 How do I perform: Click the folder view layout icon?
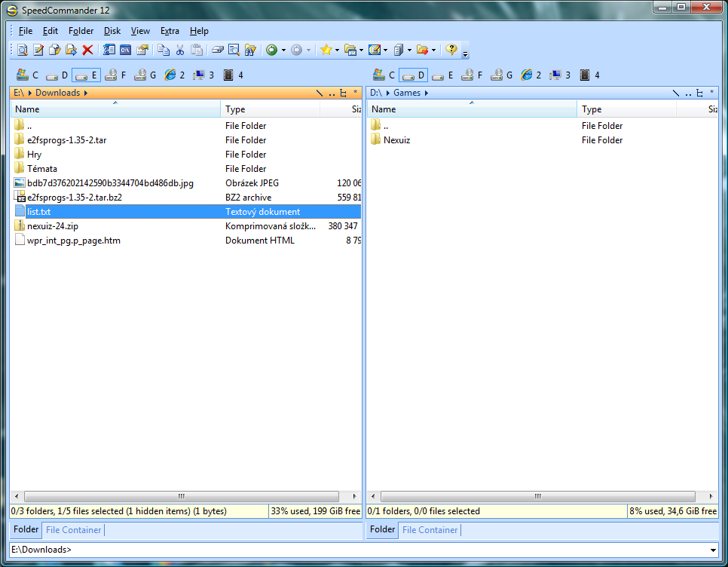click(350, 50)
